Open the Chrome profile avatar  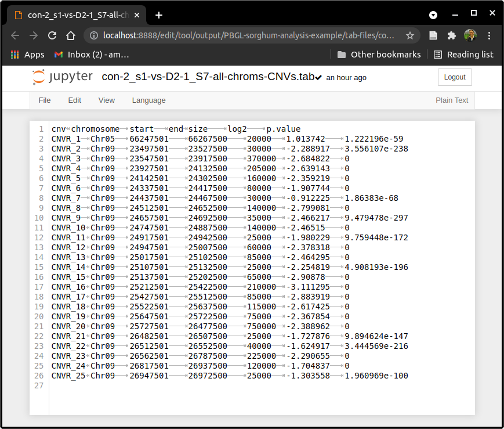click(x=470, y=35)
